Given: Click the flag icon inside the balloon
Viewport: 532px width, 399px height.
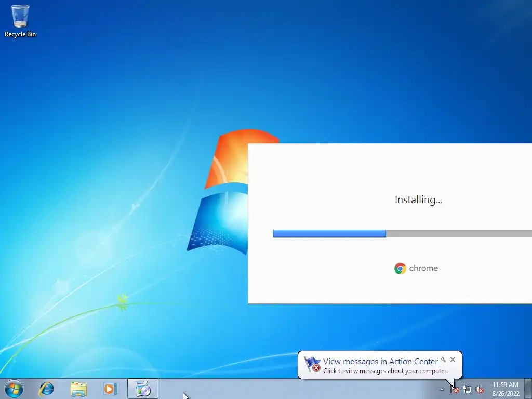Looking at the screenshot, I should pyautogui.click(x=312, y=364).
